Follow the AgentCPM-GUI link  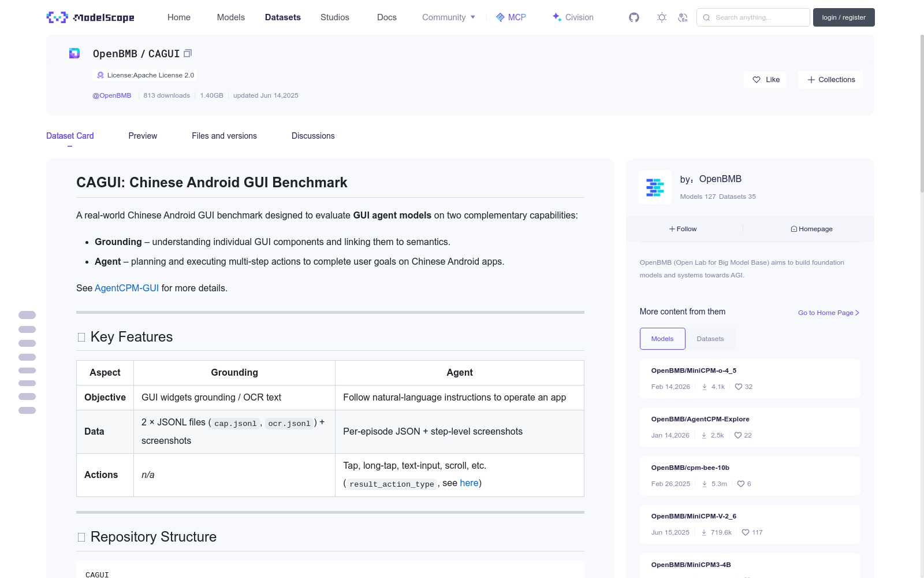pos(126,288)
